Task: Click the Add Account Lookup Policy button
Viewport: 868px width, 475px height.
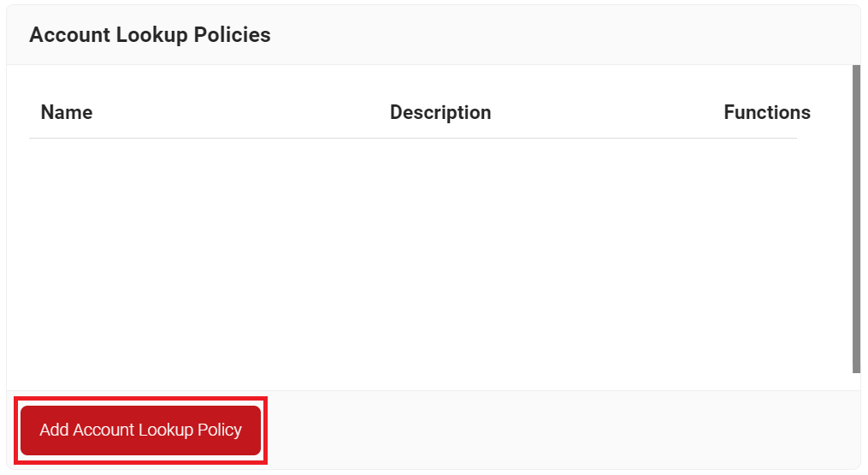Action: 140,430
